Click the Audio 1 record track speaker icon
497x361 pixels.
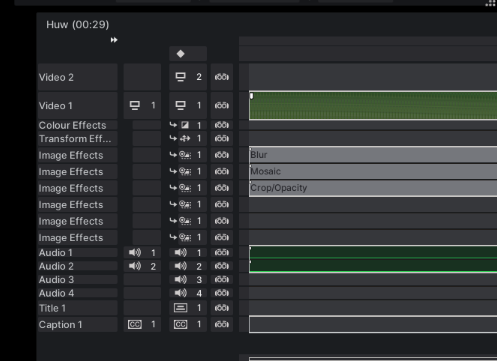click(x=180, y=252)
